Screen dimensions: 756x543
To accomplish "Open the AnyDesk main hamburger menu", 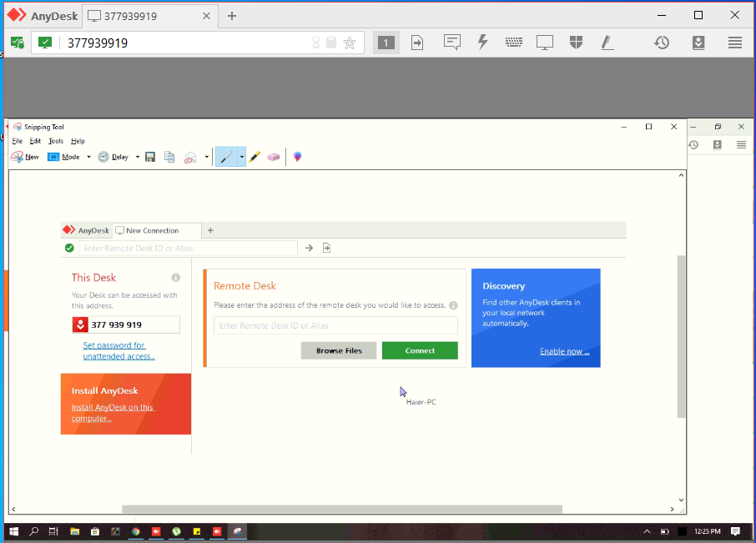I will pyautogui.click(x=735, y=43).
